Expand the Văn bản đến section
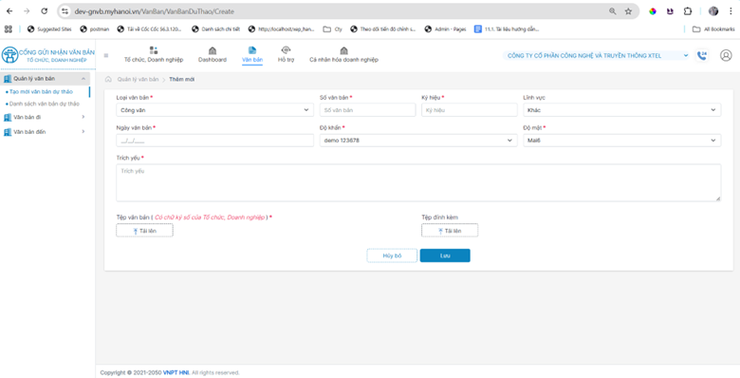The width and height of the screenshot is (740, 378). pyautogui.click(x=45, y=132)
